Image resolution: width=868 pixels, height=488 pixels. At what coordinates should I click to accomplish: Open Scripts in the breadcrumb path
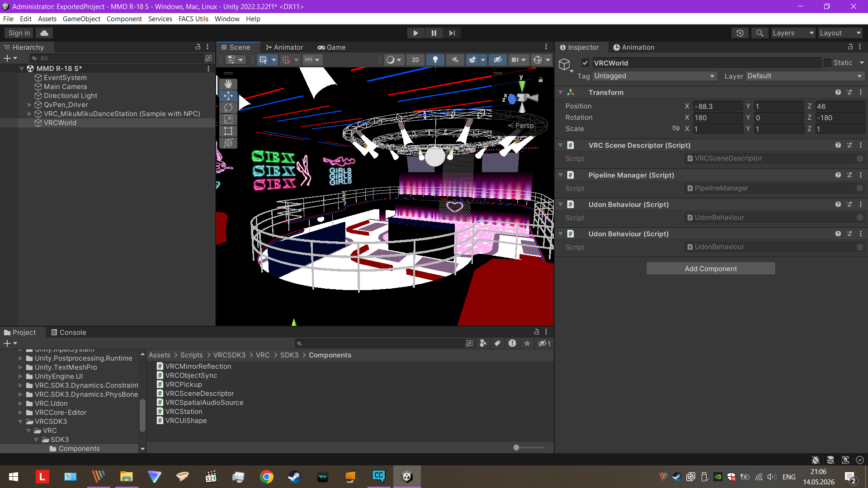pyautogui.click(x=192, y=355)
